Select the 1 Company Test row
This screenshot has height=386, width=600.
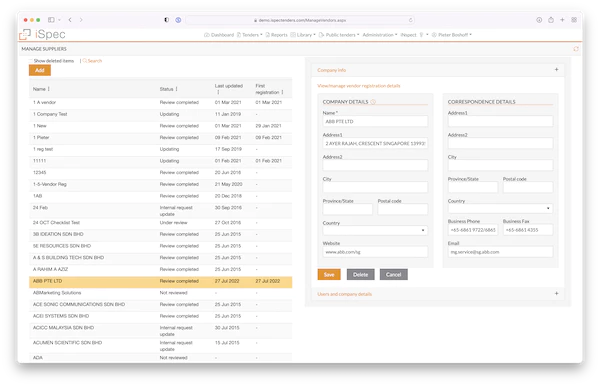click(161, 114)
